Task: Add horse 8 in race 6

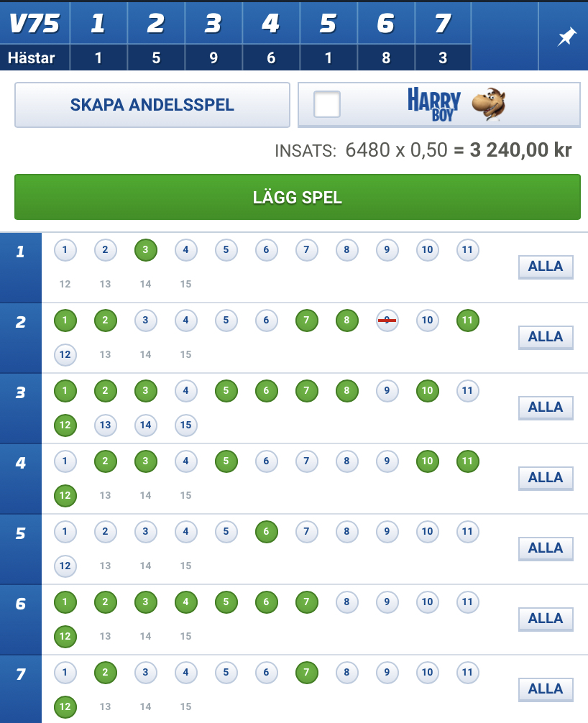Action: [x=346, y=602]
